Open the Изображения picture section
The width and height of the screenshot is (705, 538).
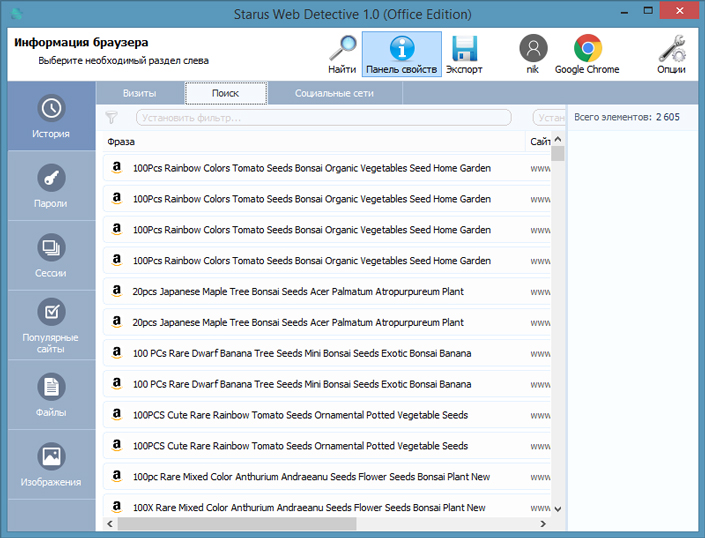click(x=51, y=464)
